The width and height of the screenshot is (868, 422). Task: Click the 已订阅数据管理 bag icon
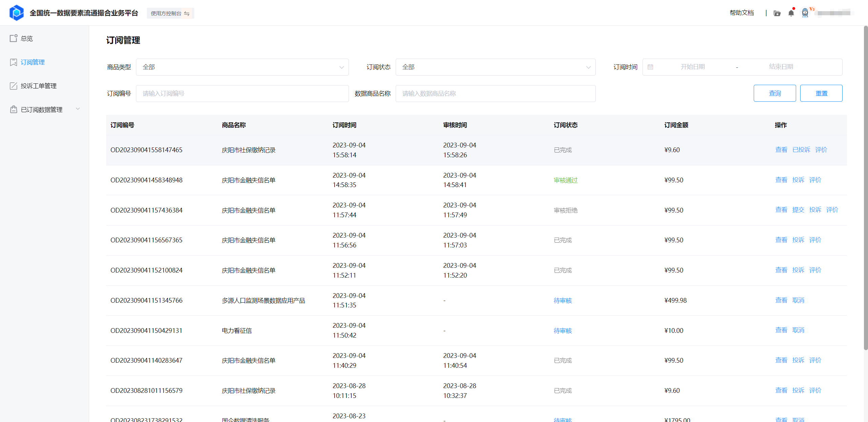pos(14,109)
